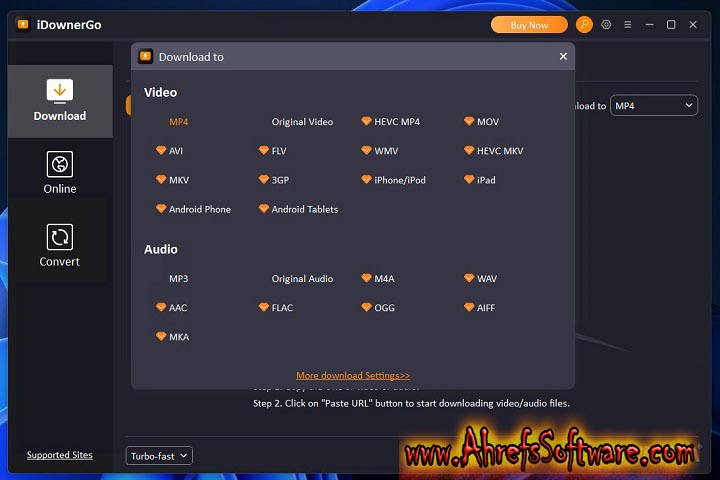This screenshot has height=480, width=720.
Task: Select the iPhone/iPod video preset
Action: click(x=399, y=180)
